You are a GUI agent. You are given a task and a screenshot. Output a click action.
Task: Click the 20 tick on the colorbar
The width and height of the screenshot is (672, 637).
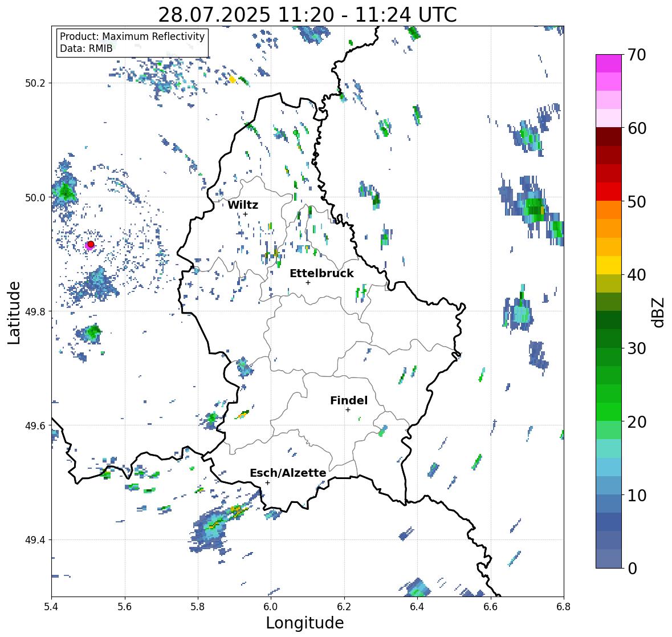pyautogui.click(x=637, y=421)
